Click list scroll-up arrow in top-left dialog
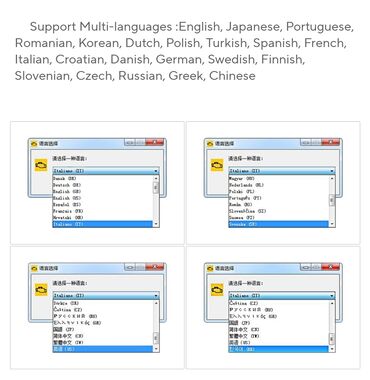Screen dimensions: 370x380 [156, 178]
